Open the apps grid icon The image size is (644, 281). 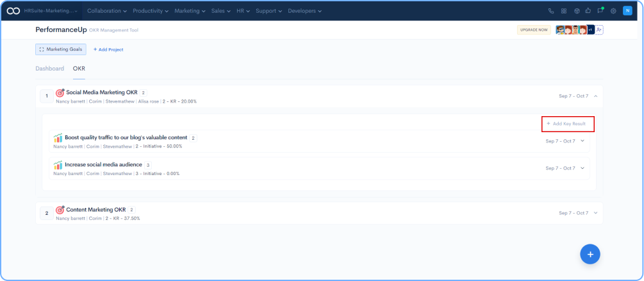pos(564,11)
